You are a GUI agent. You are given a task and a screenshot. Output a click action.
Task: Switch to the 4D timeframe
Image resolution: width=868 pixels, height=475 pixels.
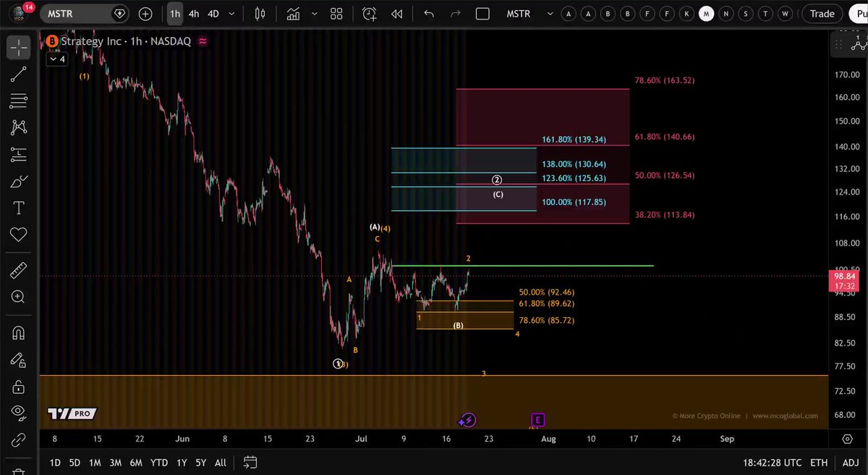click(213, 14)
